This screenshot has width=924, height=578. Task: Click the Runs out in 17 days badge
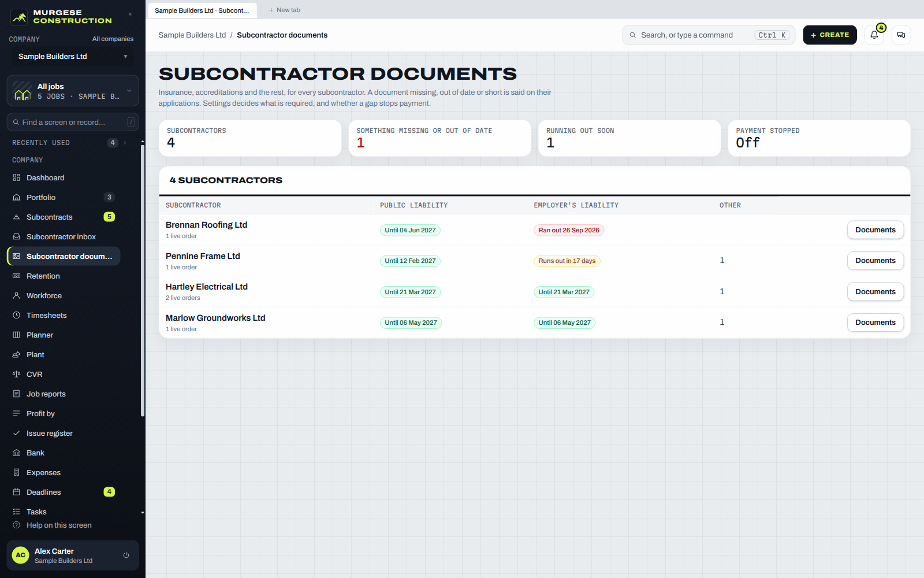567,261
